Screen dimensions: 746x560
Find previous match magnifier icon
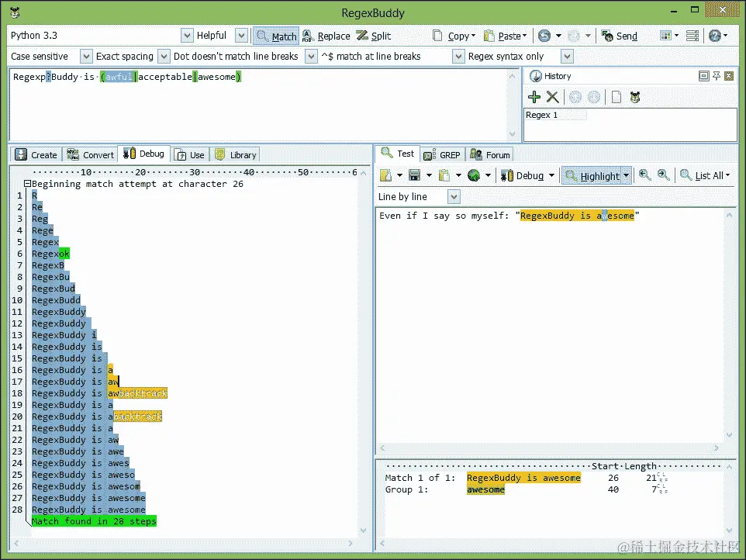click(645, 175)
